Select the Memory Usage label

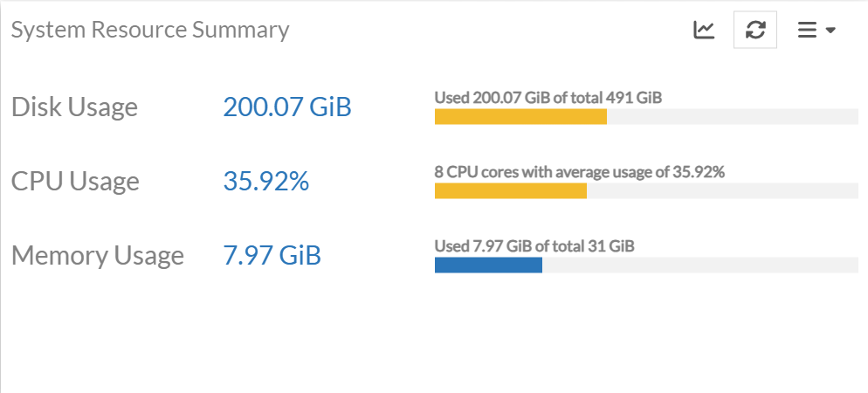point(98,256)
